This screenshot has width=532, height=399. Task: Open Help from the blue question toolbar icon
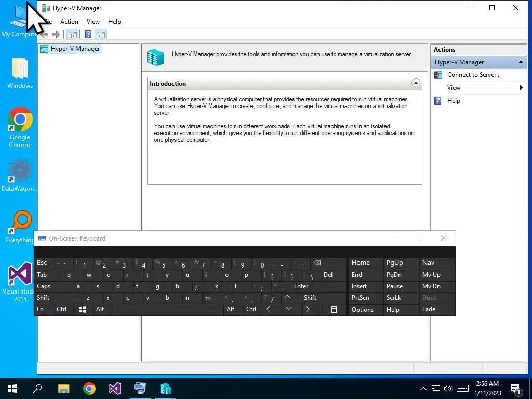[88, 34]
